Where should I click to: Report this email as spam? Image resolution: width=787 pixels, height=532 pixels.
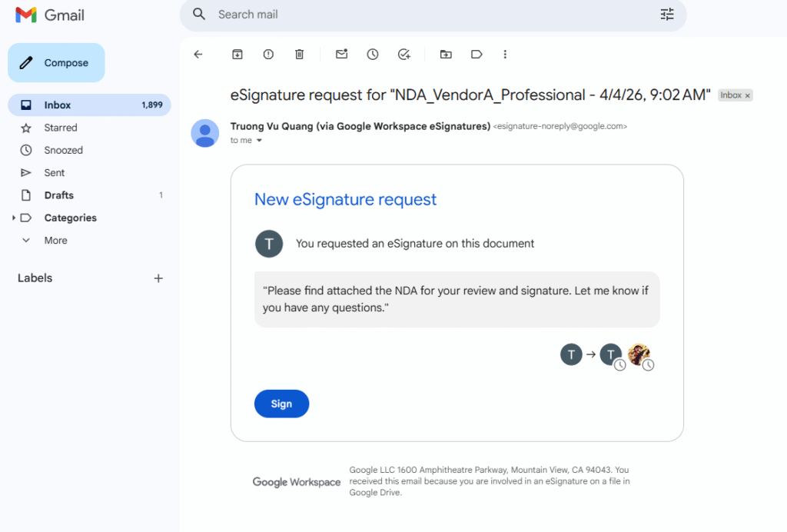tap(268, 55)
